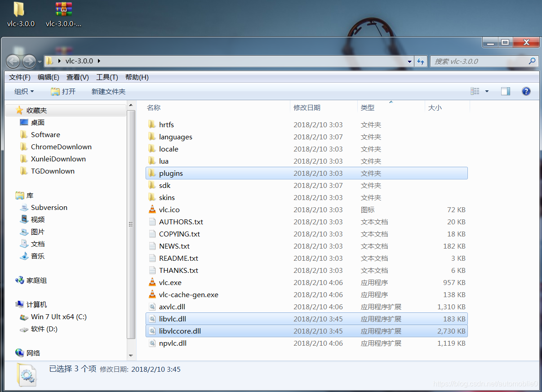The image size is (542, 392).
Task: Select the vlc.exe cone icon
Action: pyautogui.click(x=152, y=282)
